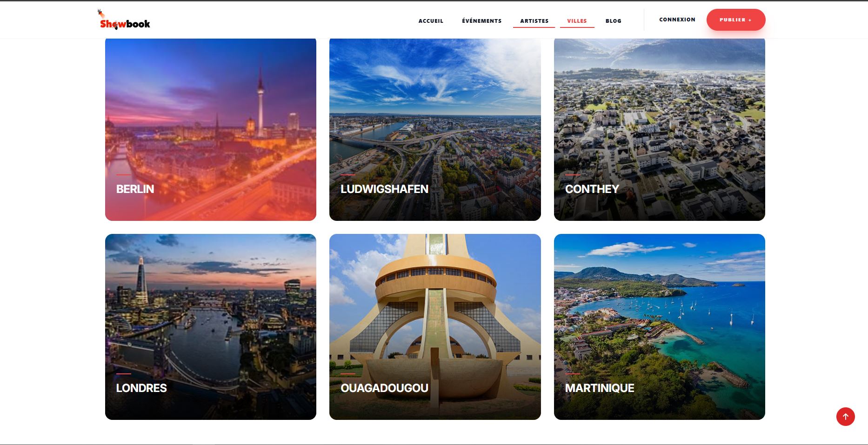
Task: Click the Connexion link
Action: [x=677, y=20]
